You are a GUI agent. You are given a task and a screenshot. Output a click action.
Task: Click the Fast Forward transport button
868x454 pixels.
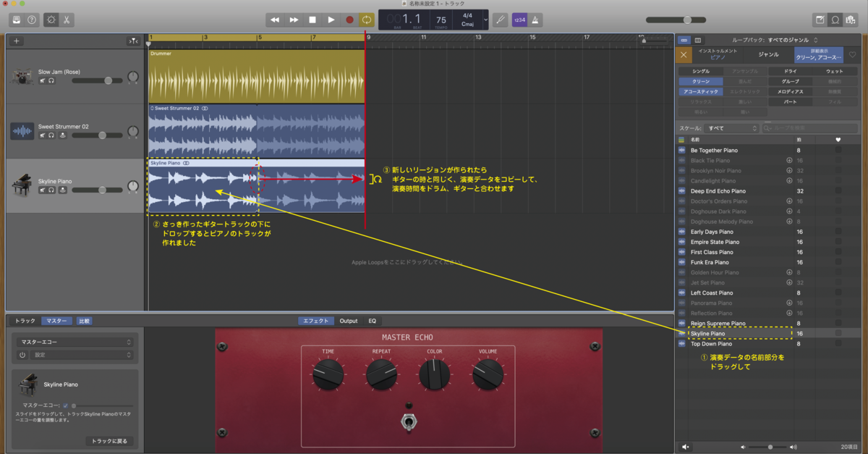point(294,20)
